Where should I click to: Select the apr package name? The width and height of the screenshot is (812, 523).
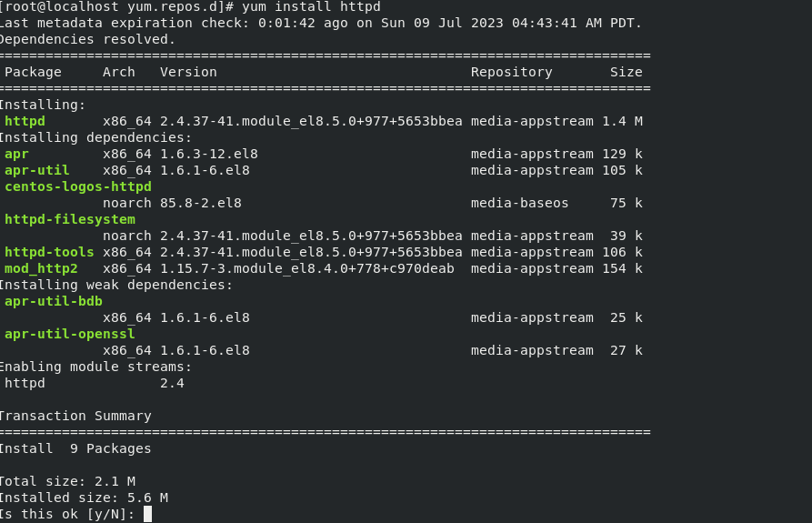[x=16, y=155]
